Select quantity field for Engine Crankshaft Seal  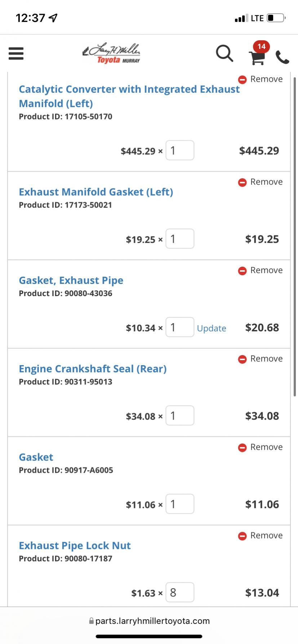(x=180, y=416)
